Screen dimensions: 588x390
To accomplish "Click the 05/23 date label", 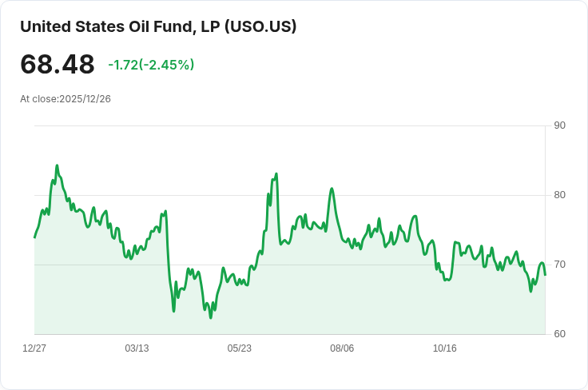I will (x=240, y=348).
